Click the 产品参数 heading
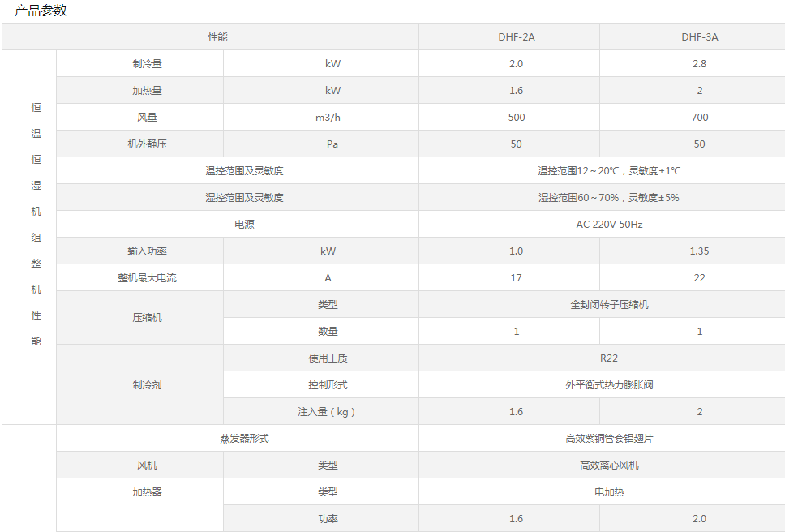This screenshot has height=532, width=785. click(41, 11)
